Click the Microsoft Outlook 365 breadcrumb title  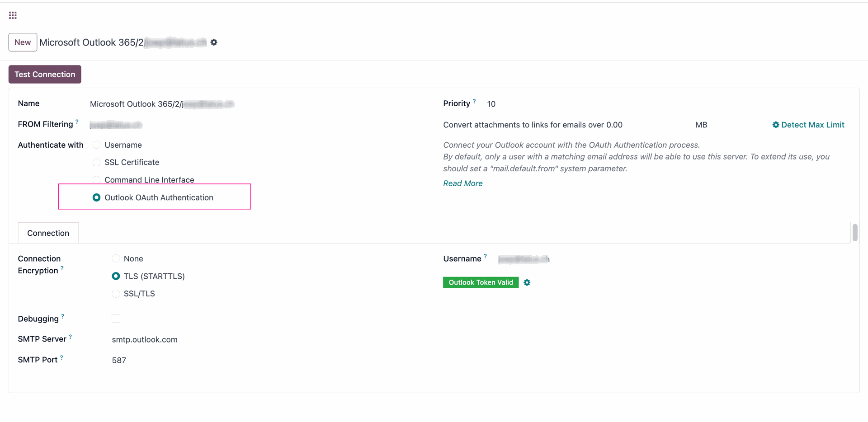[123, 42]
